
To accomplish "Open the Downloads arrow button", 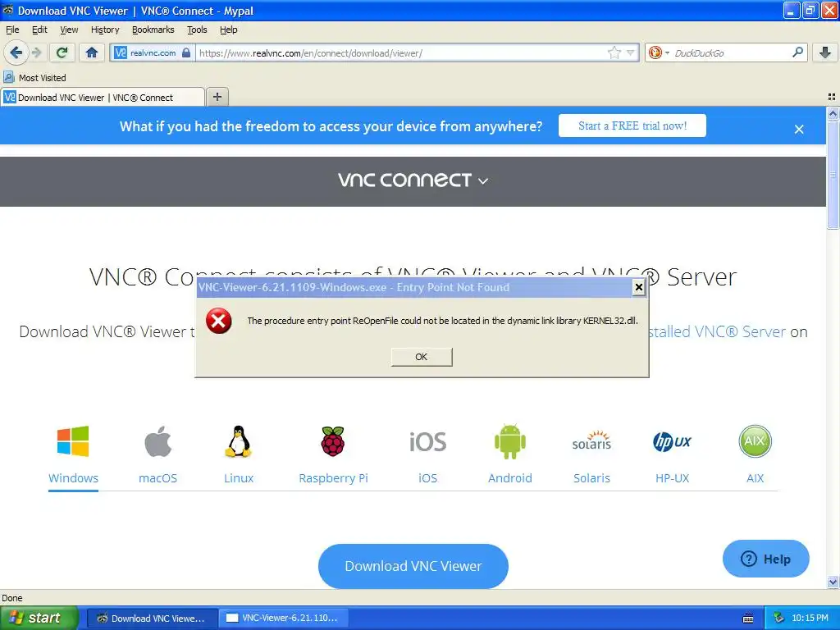I will coord(825,52).
